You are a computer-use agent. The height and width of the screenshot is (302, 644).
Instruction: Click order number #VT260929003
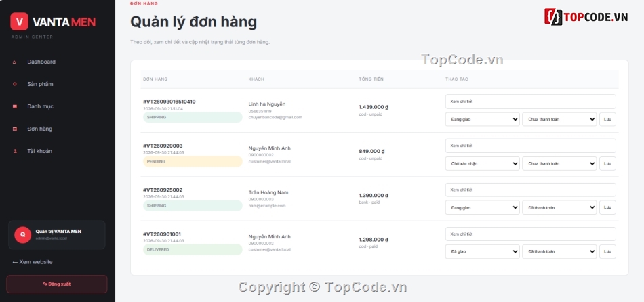point(163,146)
